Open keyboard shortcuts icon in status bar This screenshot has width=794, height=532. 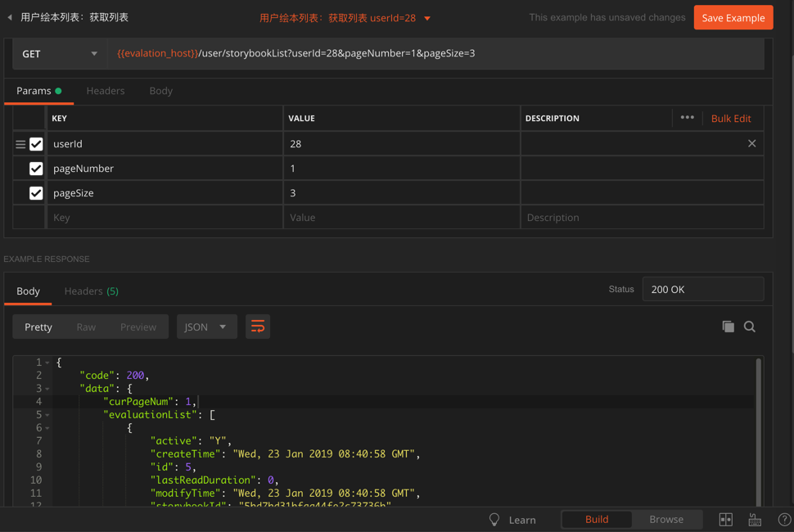click(755, 520)
